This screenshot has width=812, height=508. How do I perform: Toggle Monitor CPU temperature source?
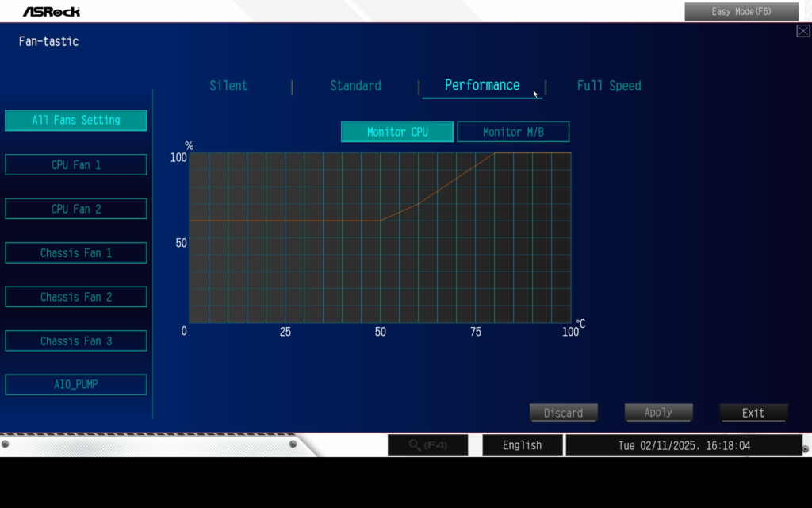coord(397,132)
